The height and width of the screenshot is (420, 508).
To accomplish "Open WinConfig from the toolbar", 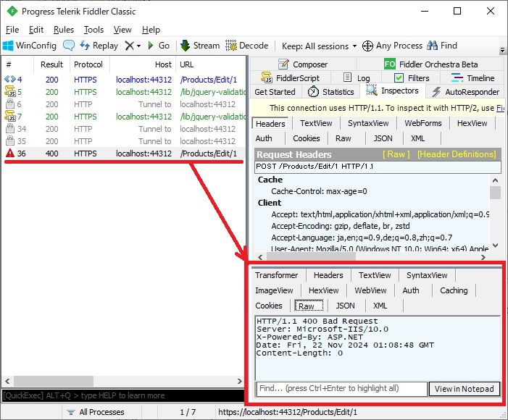I will point(30,46).
